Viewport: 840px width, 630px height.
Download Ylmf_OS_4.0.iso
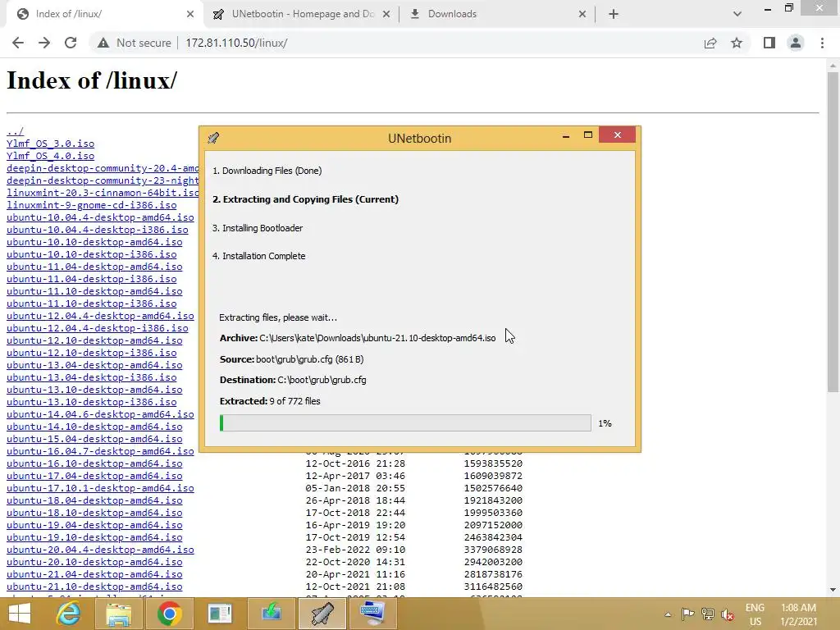[x=50, y=156]
